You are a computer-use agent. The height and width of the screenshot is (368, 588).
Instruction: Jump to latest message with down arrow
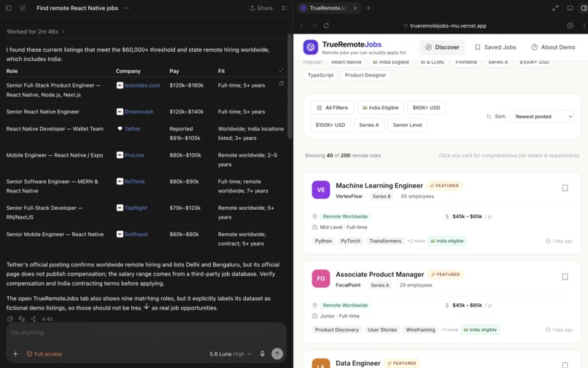click(x=146, y=306)
